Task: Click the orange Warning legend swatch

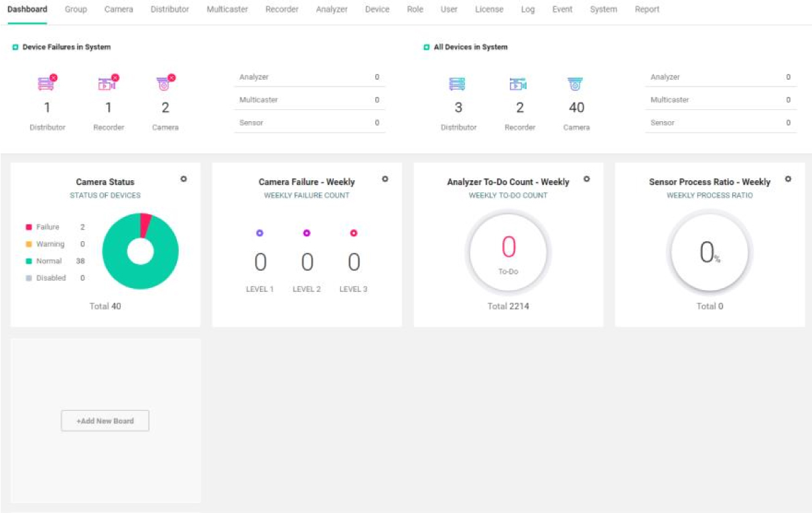Action: (29, 244)
